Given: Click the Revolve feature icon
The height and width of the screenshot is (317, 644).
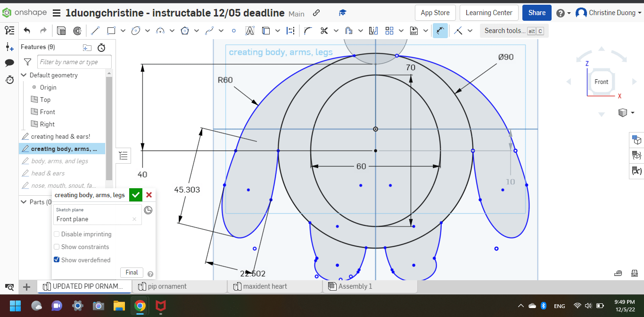Looking at the screenshot, I should coord(77,31).
